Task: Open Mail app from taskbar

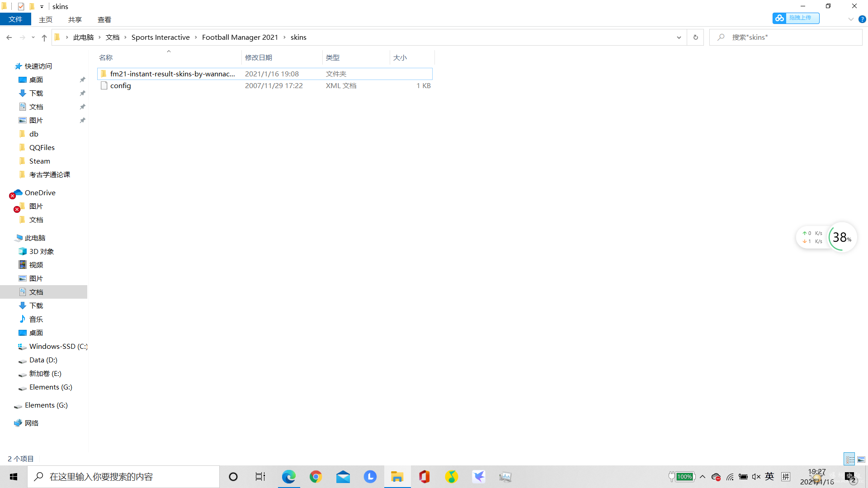Action: click(343, 477)
